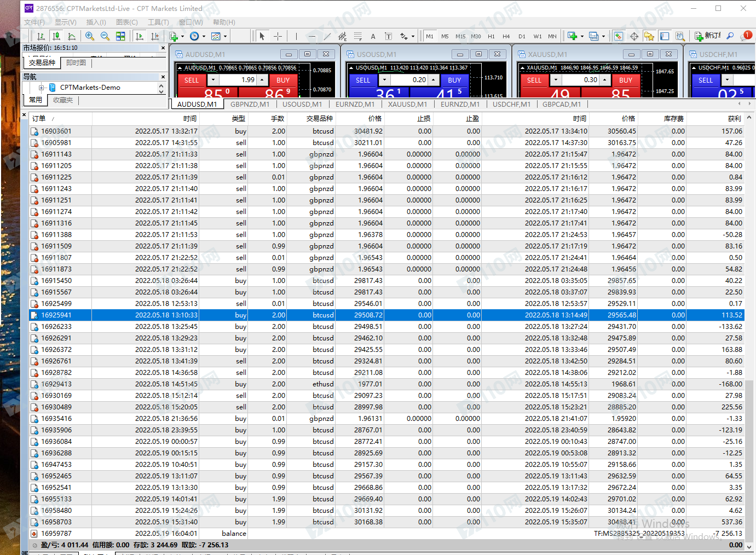Screen dimensions: 756x555
Task: Select the Crosshair tool
Action: 278,36
